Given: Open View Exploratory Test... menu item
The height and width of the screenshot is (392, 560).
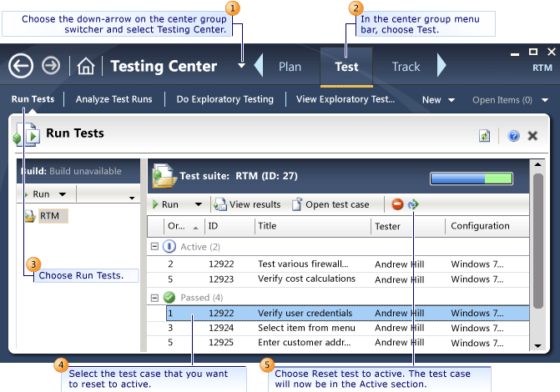Looking at the screenshot, I should [x=346, y=99].
